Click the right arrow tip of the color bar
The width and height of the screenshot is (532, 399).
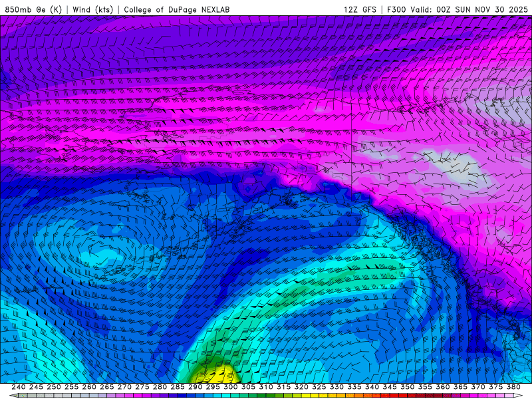click(519, 396)
